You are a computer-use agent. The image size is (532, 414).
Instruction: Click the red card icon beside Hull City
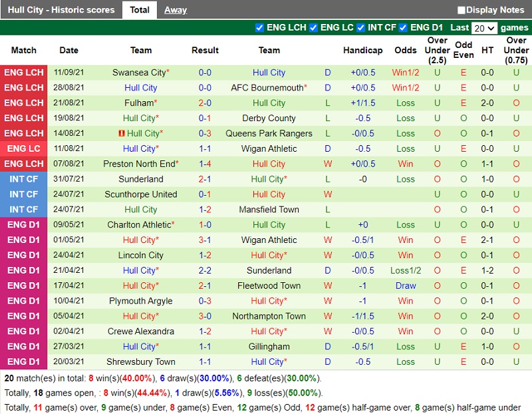click(x=122, y=134)
